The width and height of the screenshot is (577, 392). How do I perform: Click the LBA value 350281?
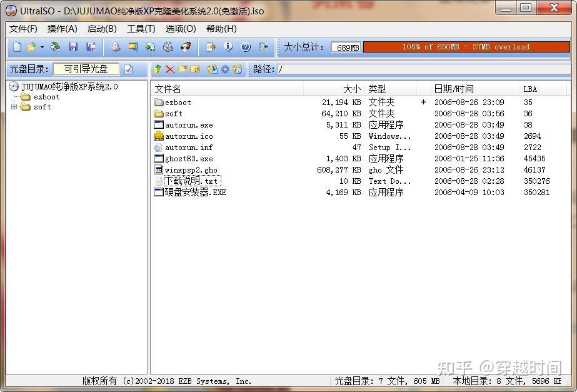point(536,192)
